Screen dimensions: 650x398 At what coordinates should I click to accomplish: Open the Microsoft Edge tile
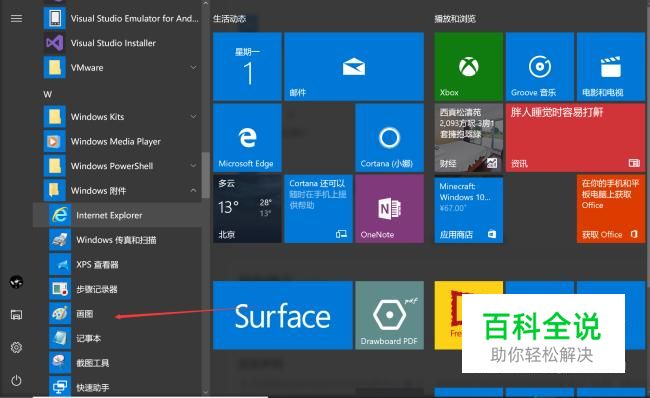247,138
